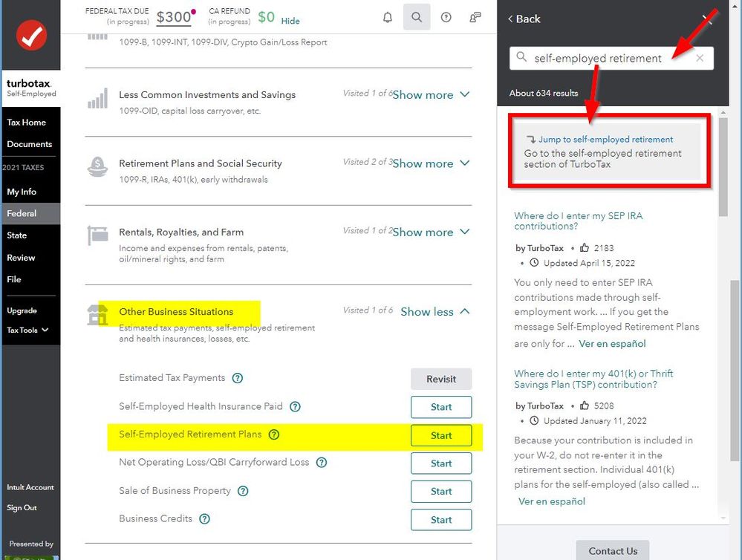This screenshot has height=560, width=742.
Task: Open help for Sale of Business Property
Action: 243,491
